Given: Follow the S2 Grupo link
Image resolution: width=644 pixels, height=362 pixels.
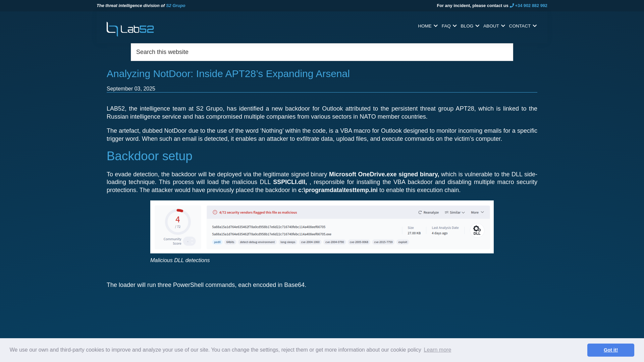Looking at the screenshot, I should click(175, 5).
